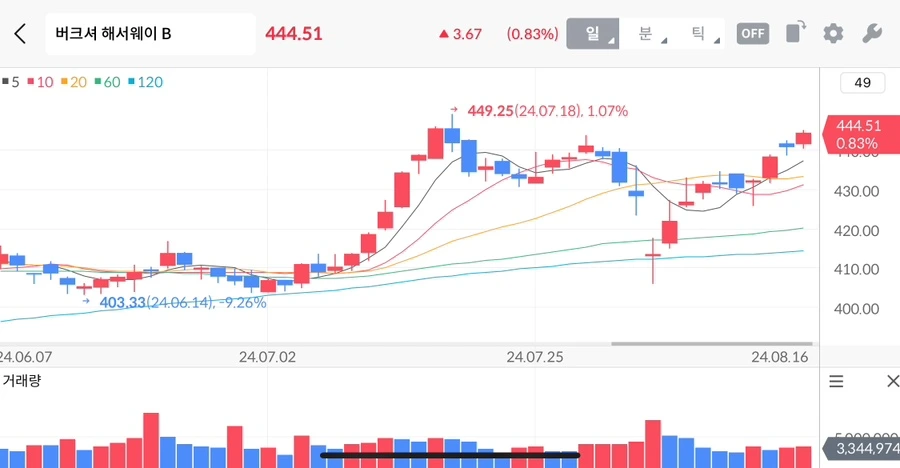Click the 20-day moving average legend
Screen dimensions: 900x468
point(73,82)
